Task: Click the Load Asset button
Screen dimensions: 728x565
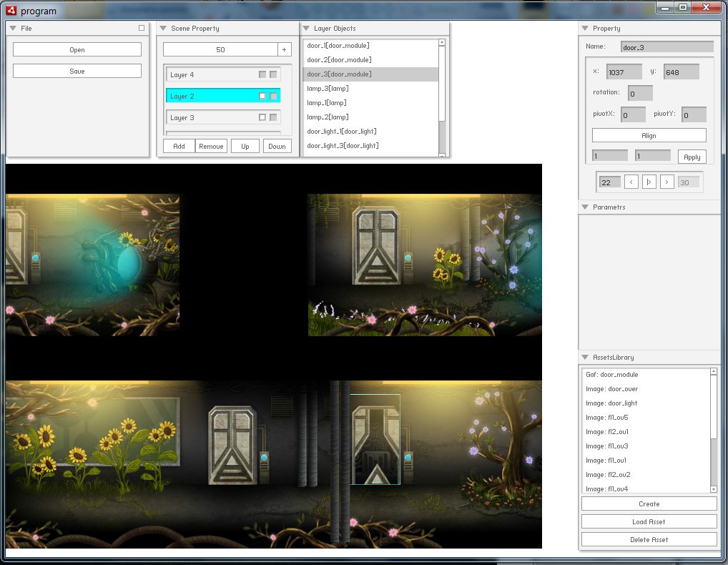Action: 649,522
